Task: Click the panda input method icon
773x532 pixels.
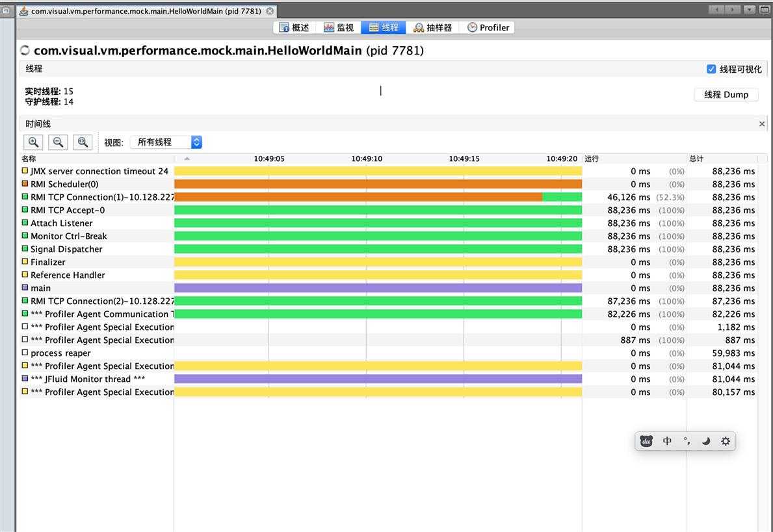Action: [x=646, y=441]
